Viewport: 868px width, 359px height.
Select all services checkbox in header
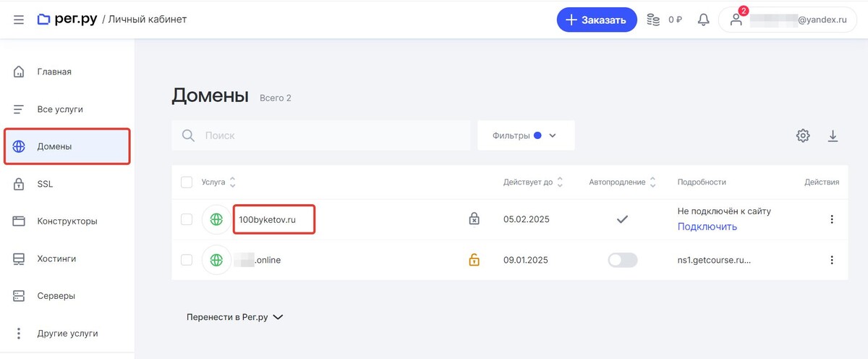187,182
